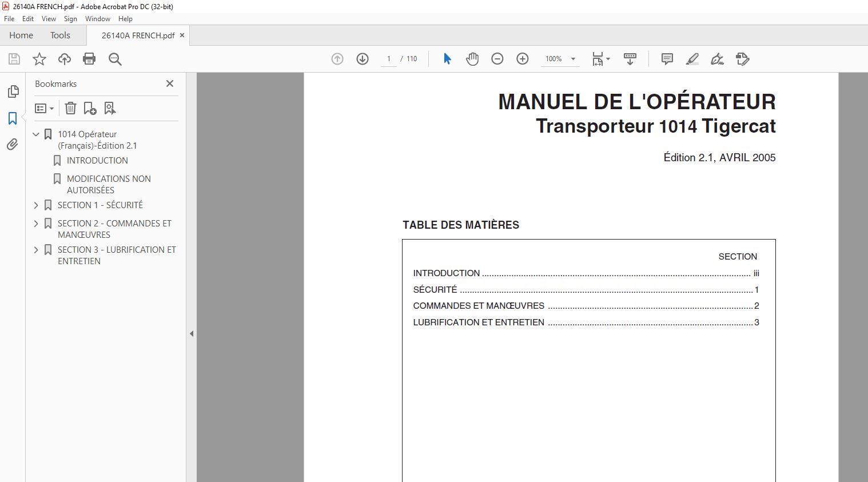The height and width of the screenshot is (482, 868).
Task: Open the attachments paperclip panel
Action: point(13,145)
